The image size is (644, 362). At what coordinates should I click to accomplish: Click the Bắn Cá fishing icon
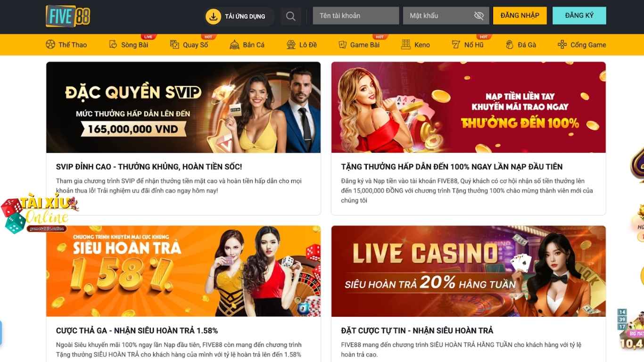pyautogui.click(x=234, y=45)
